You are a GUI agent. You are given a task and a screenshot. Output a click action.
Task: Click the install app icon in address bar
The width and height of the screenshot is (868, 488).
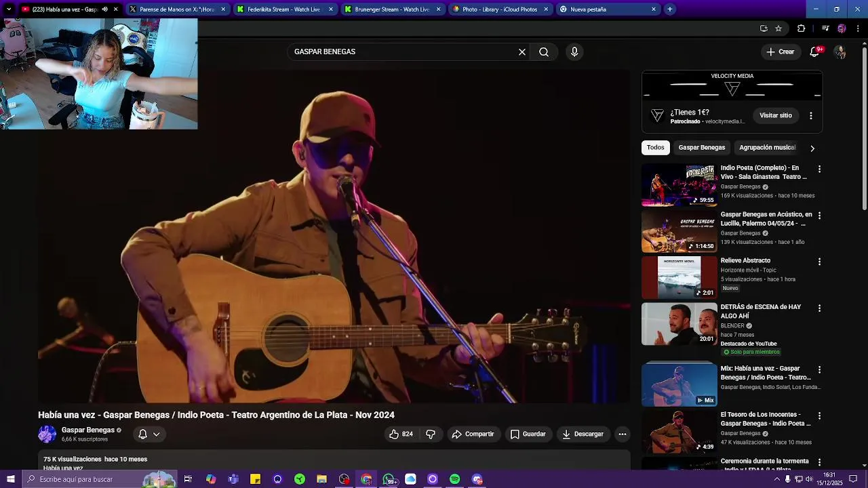tap(764, 28)
